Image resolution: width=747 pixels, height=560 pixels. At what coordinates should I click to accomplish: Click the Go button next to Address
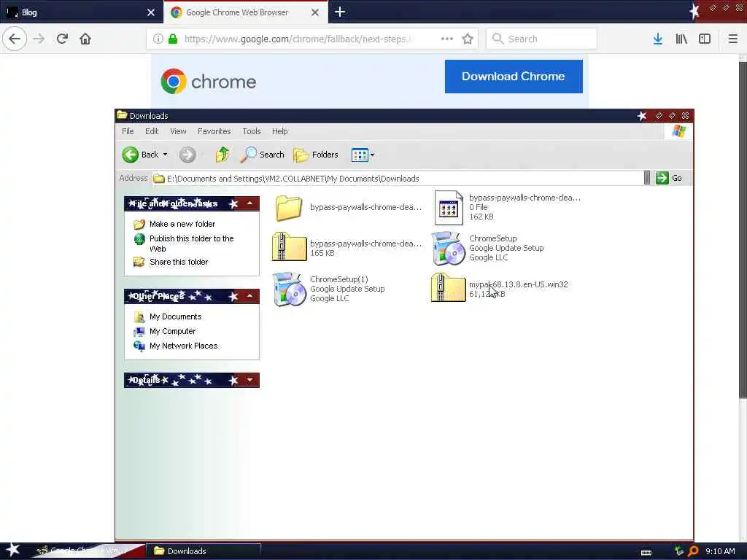669,178
